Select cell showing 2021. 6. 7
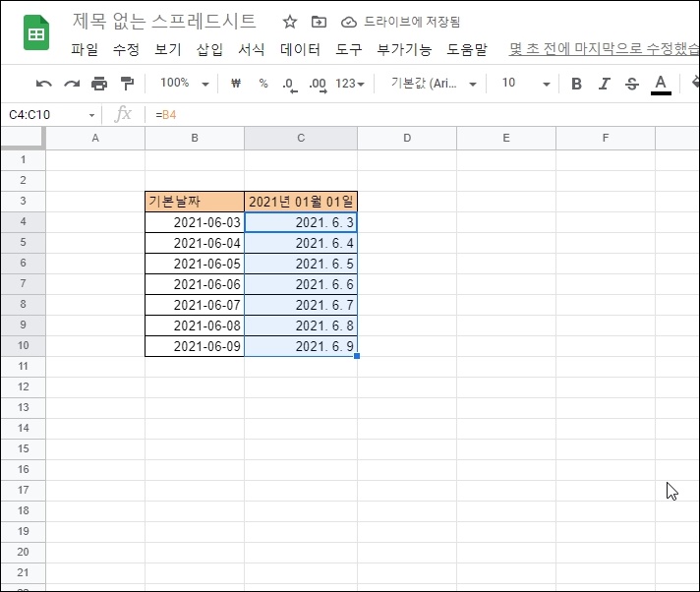The width and height of the screenshot is (700, 592). 301,305
